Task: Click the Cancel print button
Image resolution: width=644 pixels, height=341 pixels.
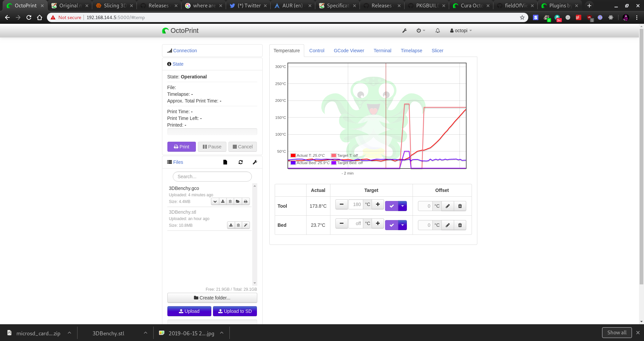Action: (243, 147)
